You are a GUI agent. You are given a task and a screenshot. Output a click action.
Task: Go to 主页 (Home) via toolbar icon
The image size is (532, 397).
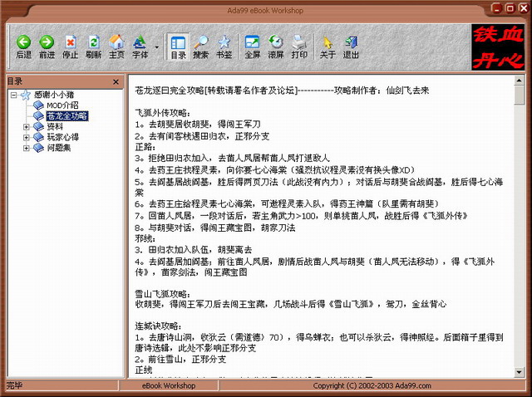tap(116, 47)
